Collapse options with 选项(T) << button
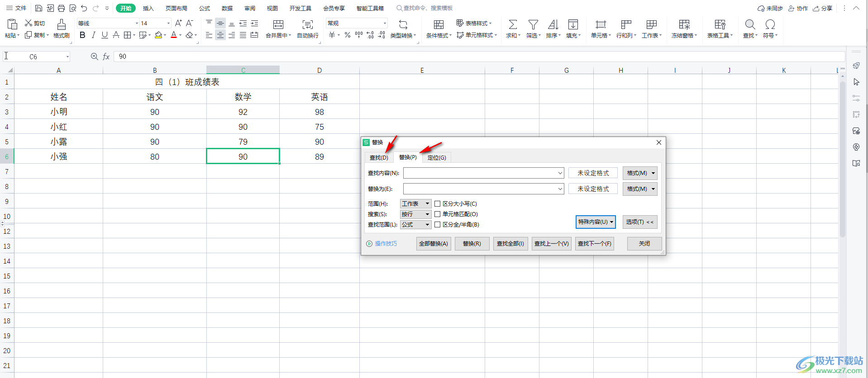 [x=640, y=222]
